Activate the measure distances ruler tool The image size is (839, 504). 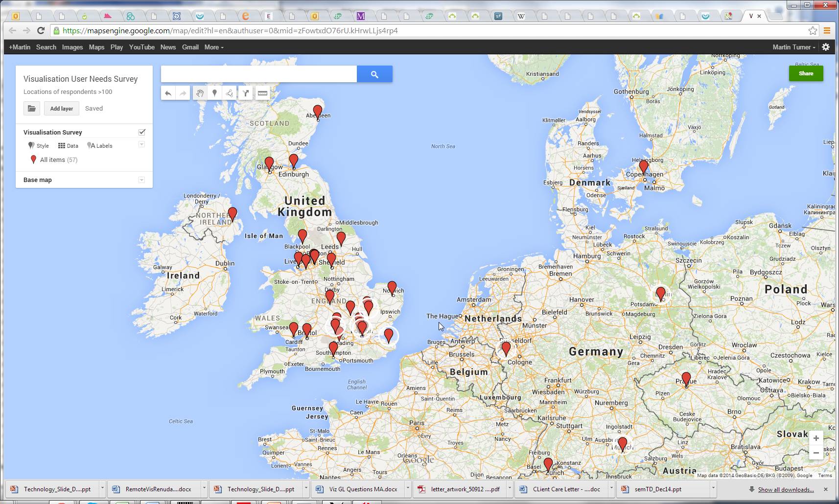pyautogui.click(x=262, y=93)
